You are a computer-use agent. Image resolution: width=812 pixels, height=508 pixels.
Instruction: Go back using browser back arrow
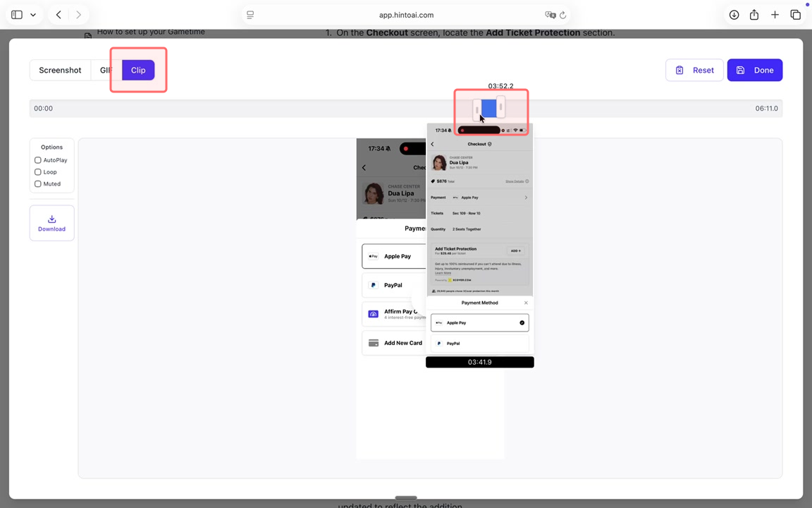pyautogui.click(x=59, y=15)
